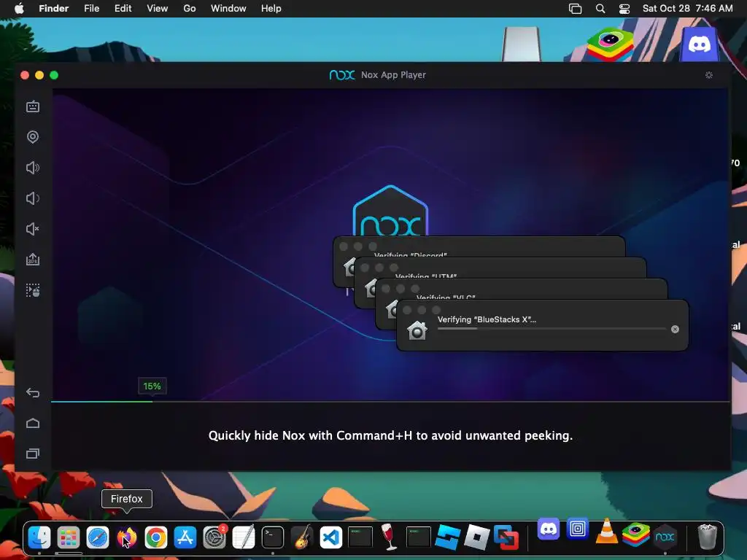
Task: Open Discord from the Dock
Action: tap(549, 529)
